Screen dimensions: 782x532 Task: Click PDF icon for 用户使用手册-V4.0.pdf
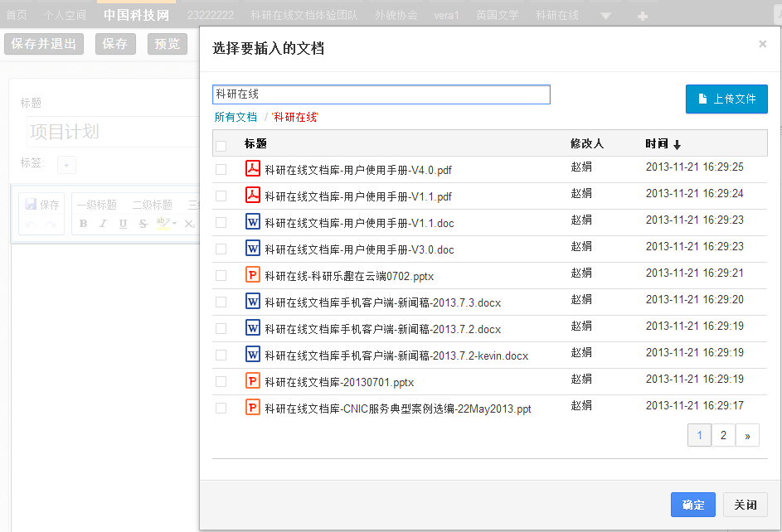253,169
